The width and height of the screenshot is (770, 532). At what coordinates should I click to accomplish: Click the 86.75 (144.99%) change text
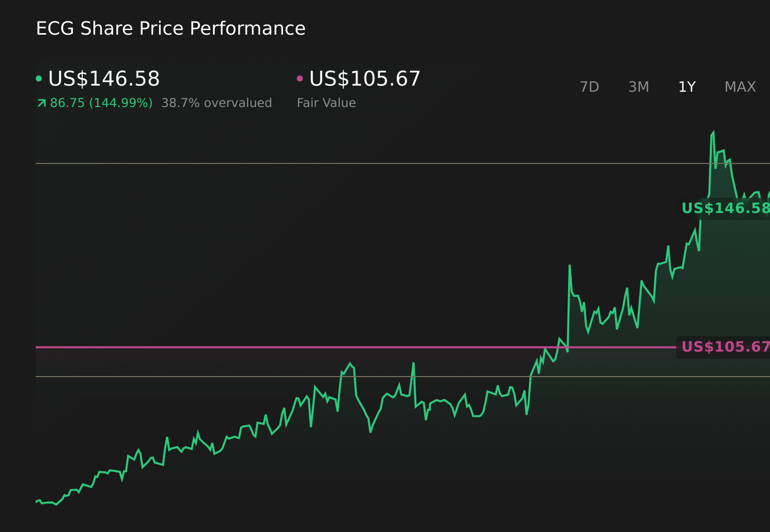coord(101,103)
